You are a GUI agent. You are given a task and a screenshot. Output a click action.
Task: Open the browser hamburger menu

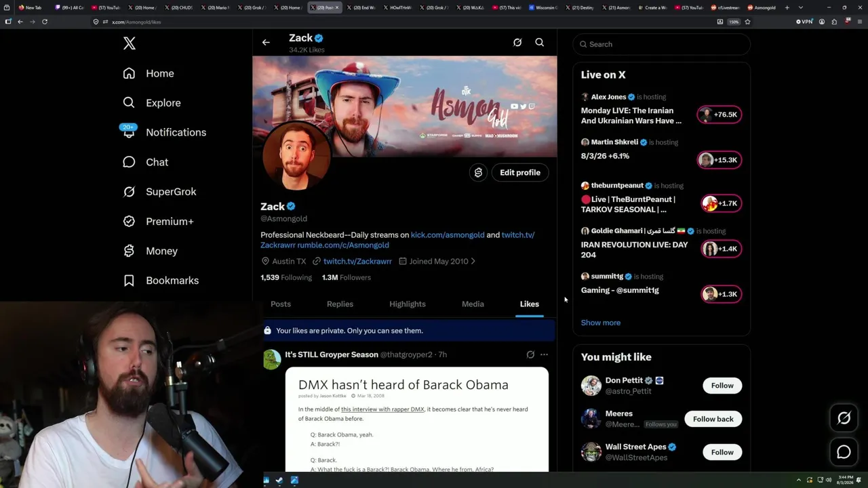(x=859, y=22)
